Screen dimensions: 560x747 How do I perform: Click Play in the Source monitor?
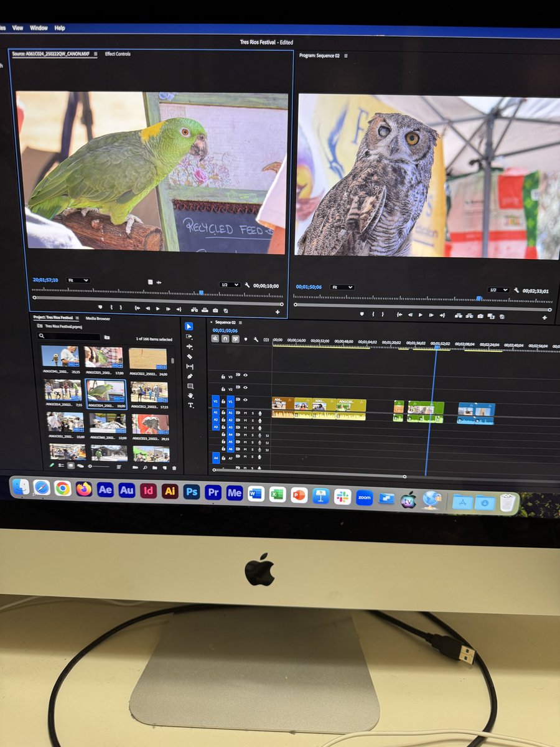[157, 309]
